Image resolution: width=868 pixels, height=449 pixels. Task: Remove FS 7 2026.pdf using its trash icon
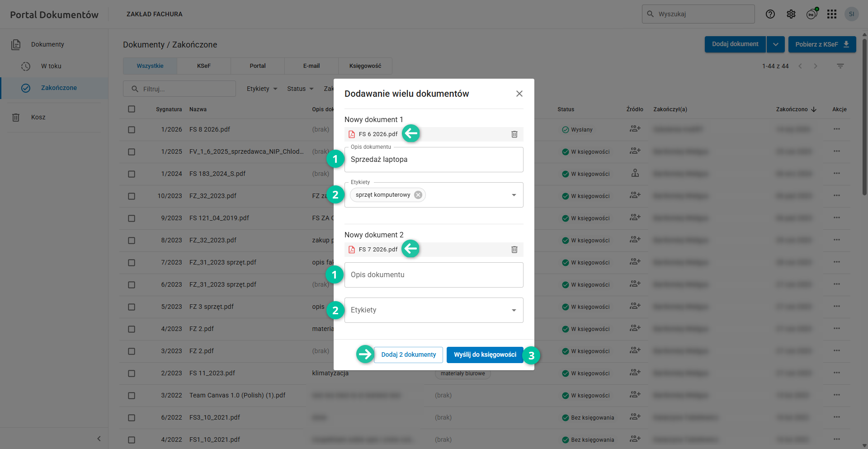coord(514,250)
